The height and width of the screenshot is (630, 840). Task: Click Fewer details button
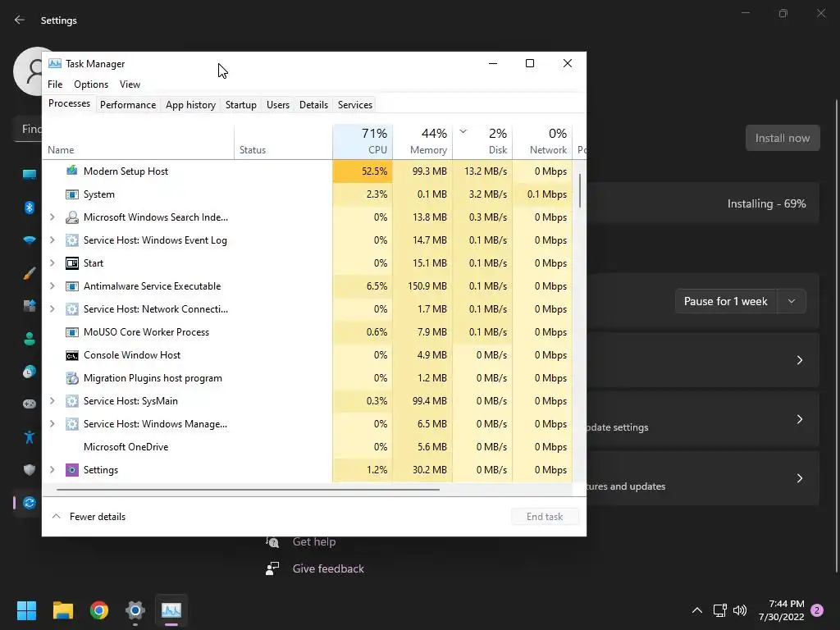coord(89,517)
